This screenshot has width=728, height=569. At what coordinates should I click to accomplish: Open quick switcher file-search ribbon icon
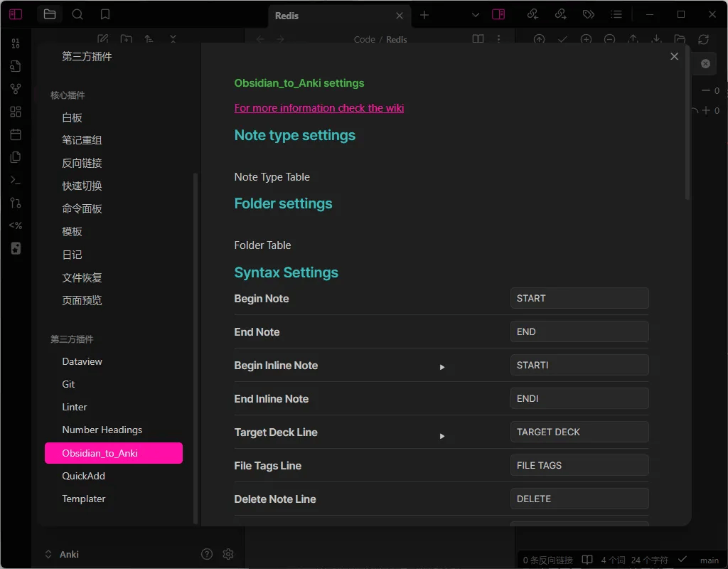coord(16,66)
